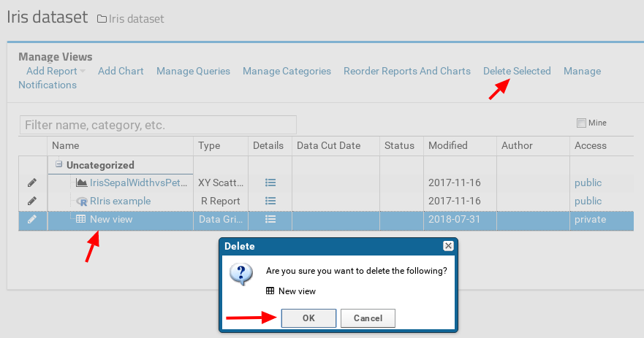Open the IrisSepalWidthvsPet chart link
This screenshot has height=338, width=644.
(137, 183)
